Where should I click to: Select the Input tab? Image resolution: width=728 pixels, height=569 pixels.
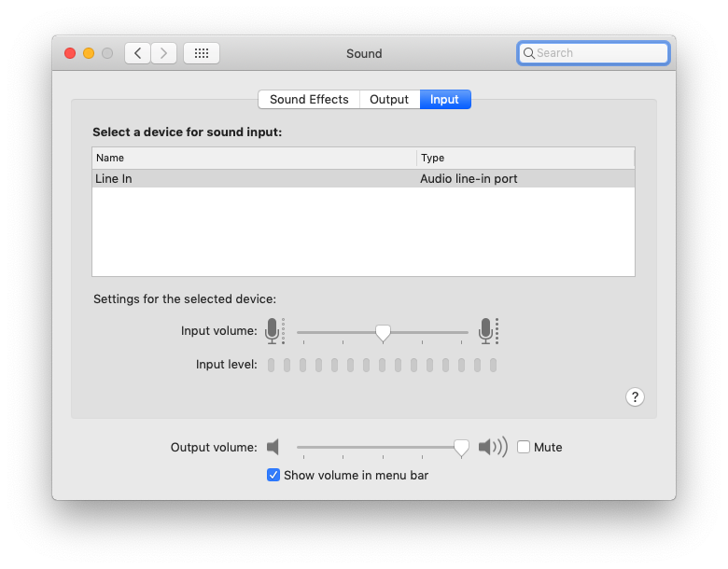[x=444, y=99]
